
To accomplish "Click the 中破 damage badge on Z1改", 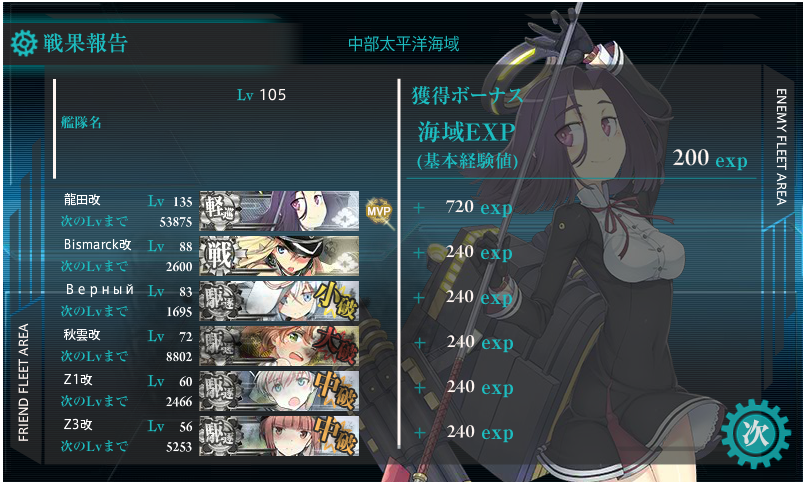I will 337,391.
